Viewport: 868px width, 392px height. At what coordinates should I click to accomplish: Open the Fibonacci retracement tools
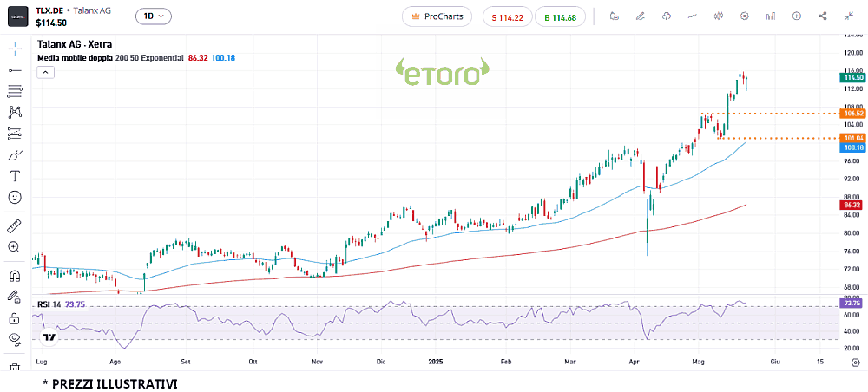[x=15, y=91]
